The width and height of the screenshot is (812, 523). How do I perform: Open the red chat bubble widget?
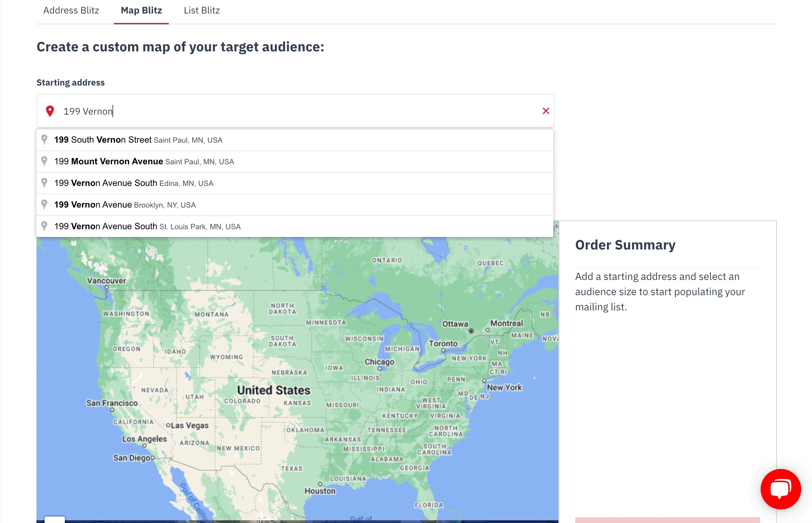[780, 489]
